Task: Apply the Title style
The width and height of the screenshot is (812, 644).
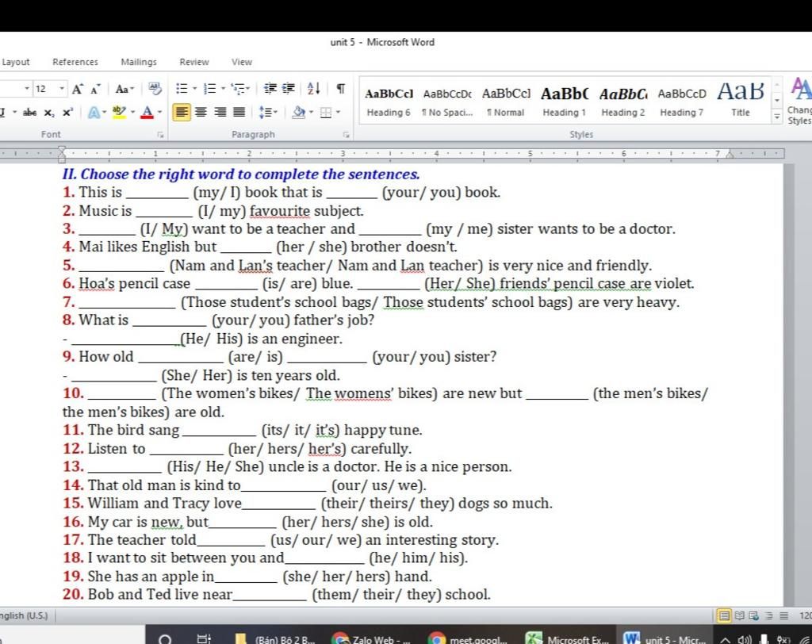Action: (741, 102)
